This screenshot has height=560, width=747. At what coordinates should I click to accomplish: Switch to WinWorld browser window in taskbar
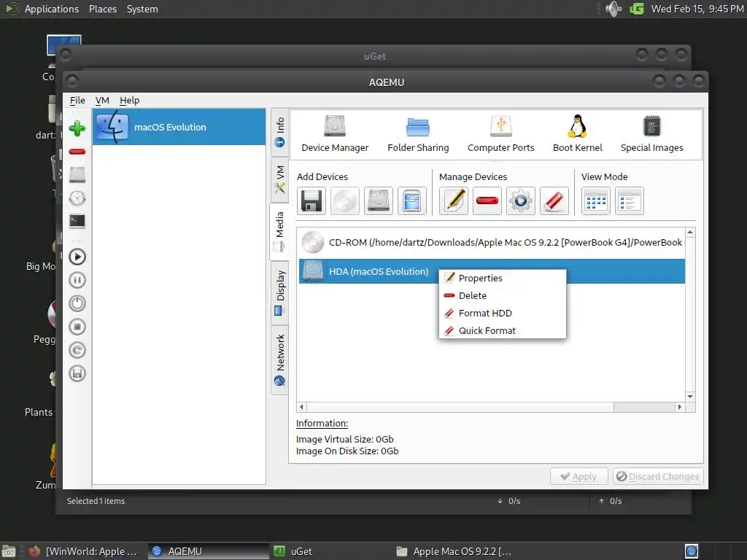point(84,551)
